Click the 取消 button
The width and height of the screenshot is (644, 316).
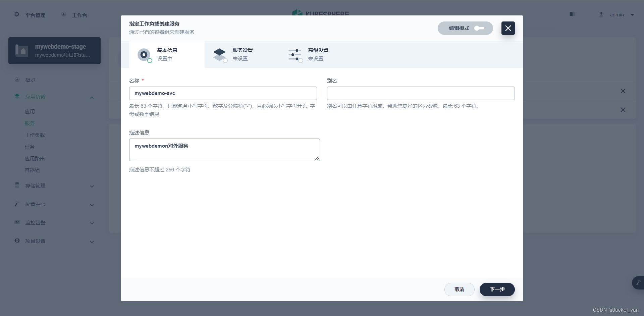tap(459, 289)
